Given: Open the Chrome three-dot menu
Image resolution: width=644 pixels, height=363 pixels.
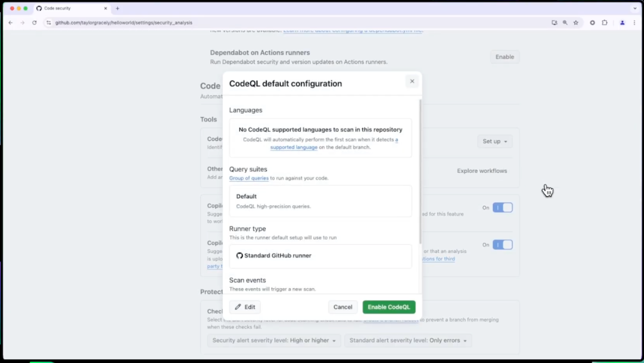Looking at the screenshot, I should [635, 22].
